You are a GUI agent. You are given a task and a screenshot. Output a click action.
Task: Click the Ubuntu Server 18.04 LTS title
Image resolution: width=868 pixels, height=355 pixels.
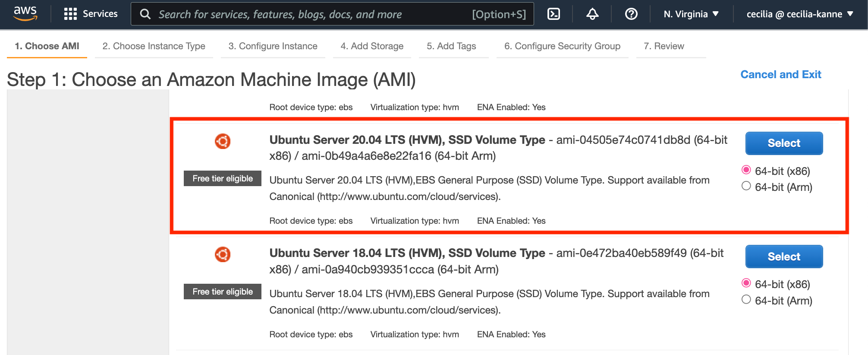click(x=407, y=253)
